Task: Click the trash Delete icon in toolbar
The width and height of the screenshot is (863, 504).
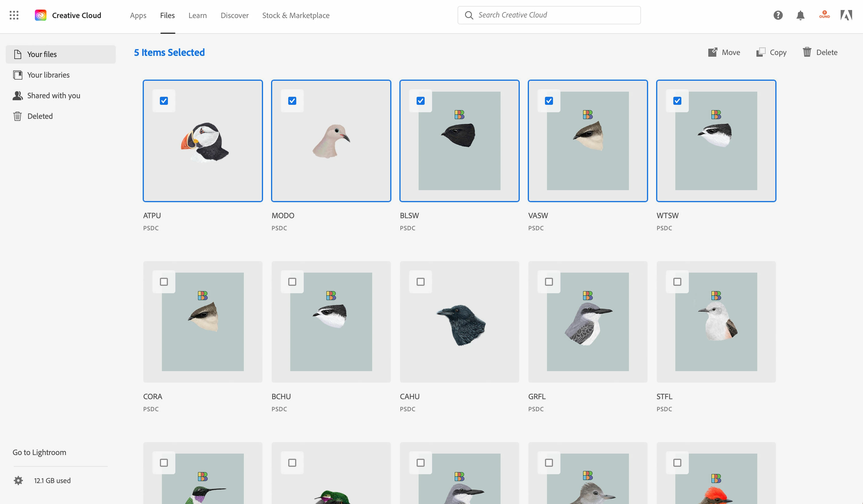Action: coord(807,52)
